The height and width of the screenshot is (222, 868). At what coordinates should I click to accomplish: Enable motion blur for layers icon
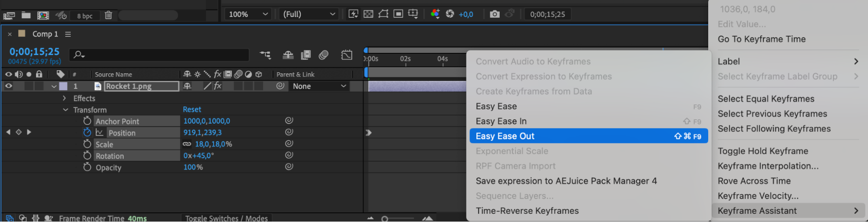[x=323, y=55]
